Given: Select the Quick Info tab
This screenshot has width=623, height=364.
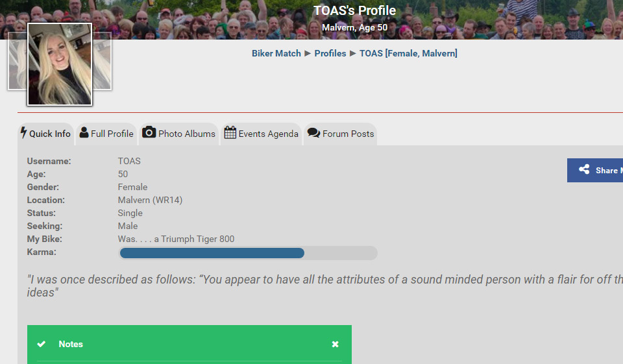Looking at the screenshot, I should tap(50, 134).
